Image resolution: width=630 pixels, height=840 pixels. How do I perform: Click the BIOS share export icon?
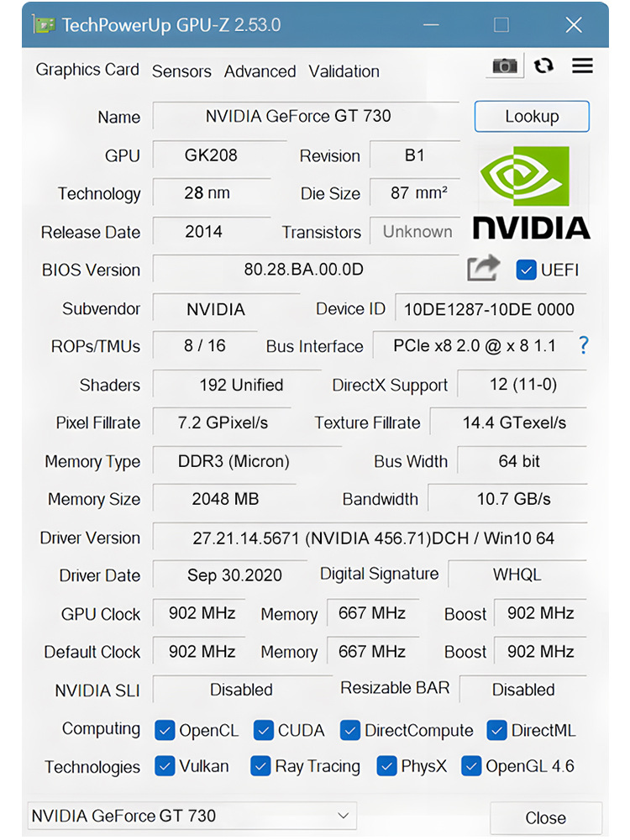click(x=483, y=269)
